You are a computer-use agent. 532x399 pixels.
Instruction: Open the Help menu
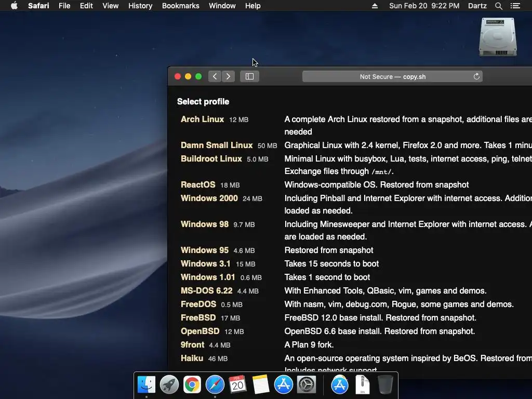[x=253, y=6]
